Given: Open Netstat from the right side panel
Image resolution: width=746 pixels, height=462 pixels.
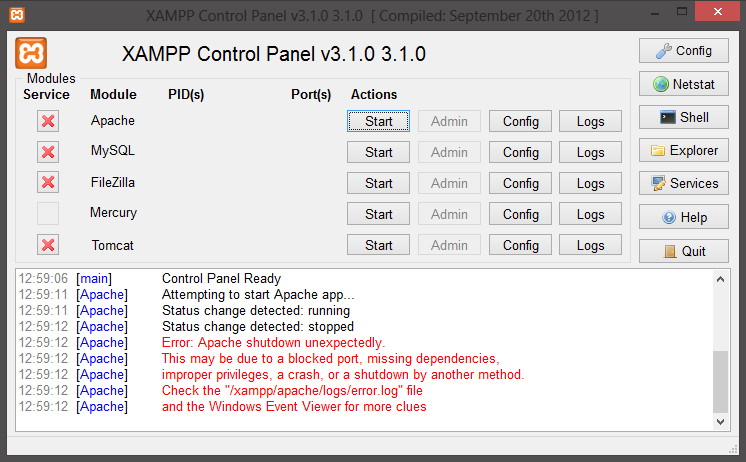Looking at the screenshot, I should (684, 84).
